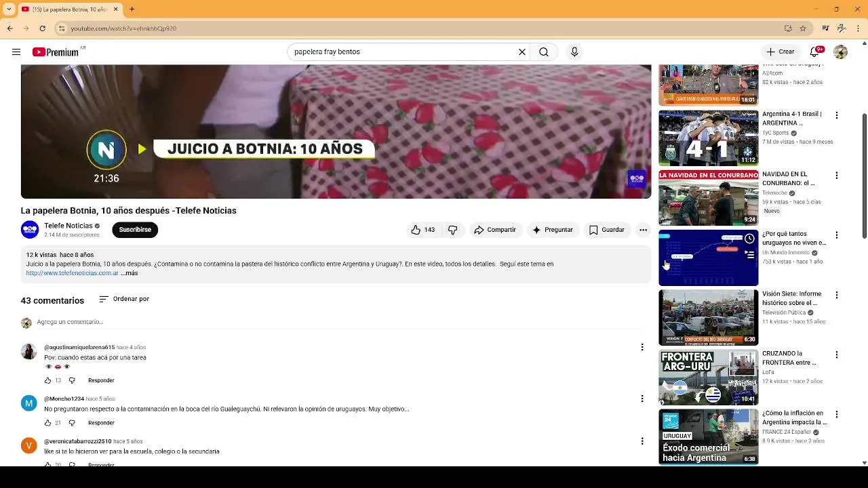This screenshot has width=868, height=488.
Task: Start voice search with microphone
Action: click(574, 52)
